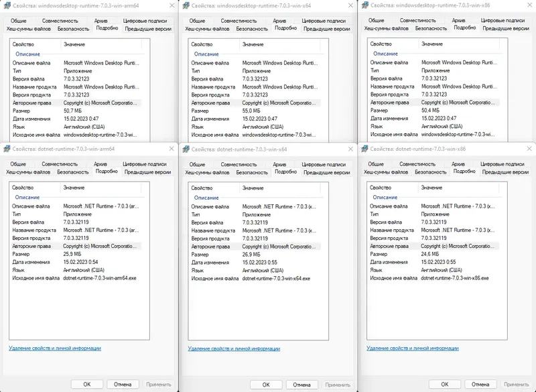Open Общие tab in windowsdesktop-runtime win-x86 window
This screenshot has height=392, width=536.
pyautogui.click(x=376, y=21)
